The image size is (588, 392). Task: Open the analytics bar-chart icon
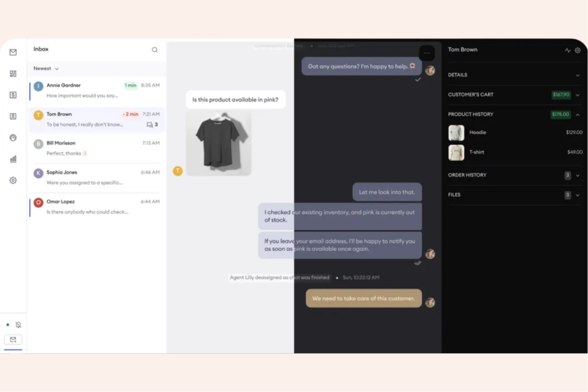coord(13,159)
